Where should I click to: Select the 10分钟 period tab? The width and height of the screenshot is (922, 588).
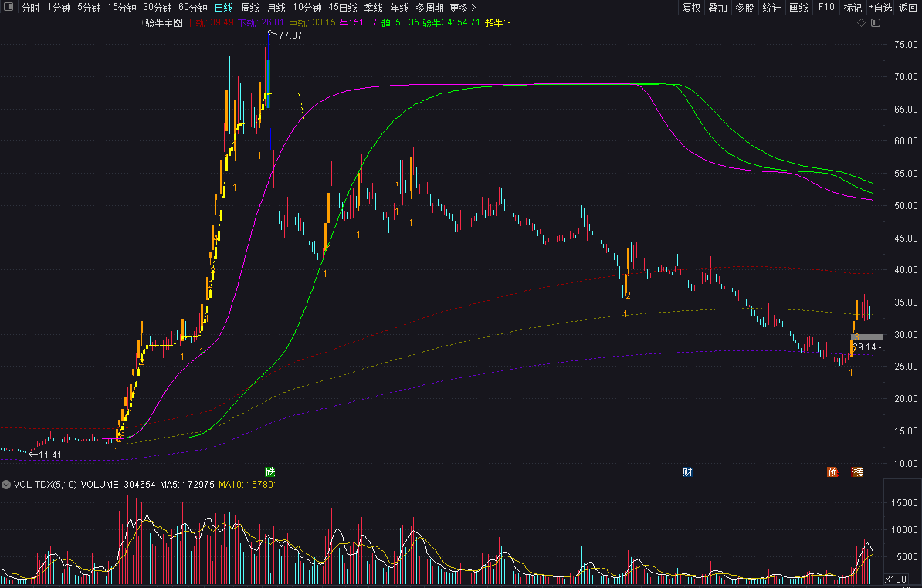[x=307, y=8]
